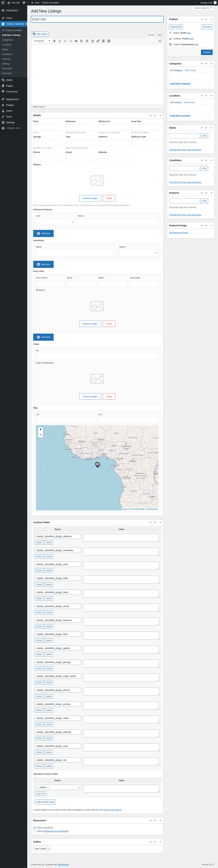
Task: Toggle the Allow comments checkbox
Action: click(35, 828)
